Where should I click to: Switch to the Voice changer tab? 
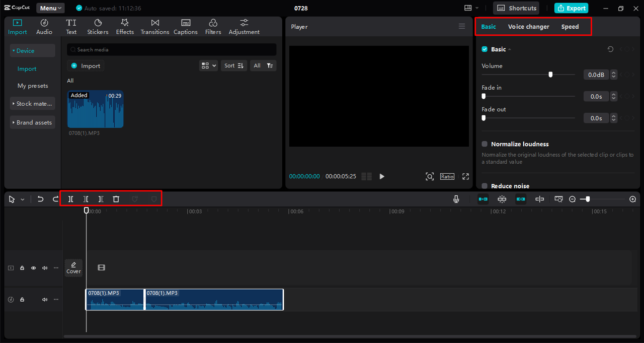coord(528,27)
